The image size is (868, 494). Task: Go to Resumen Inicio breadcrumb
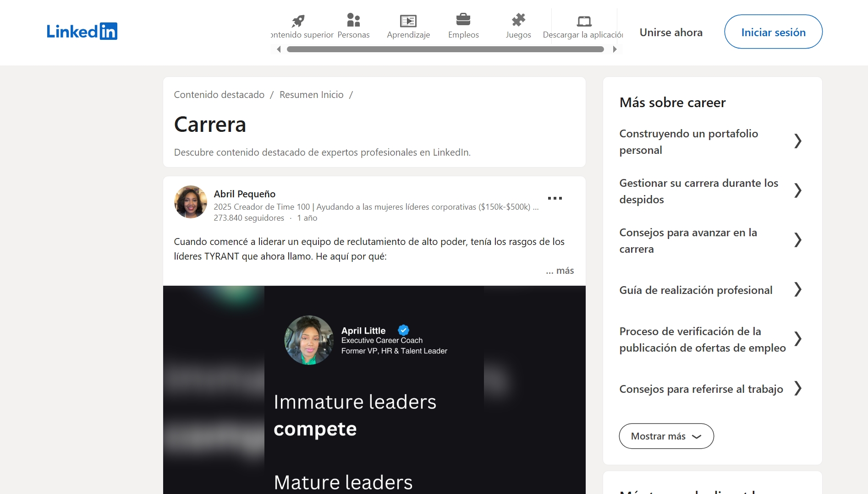[x=311, y=95]
